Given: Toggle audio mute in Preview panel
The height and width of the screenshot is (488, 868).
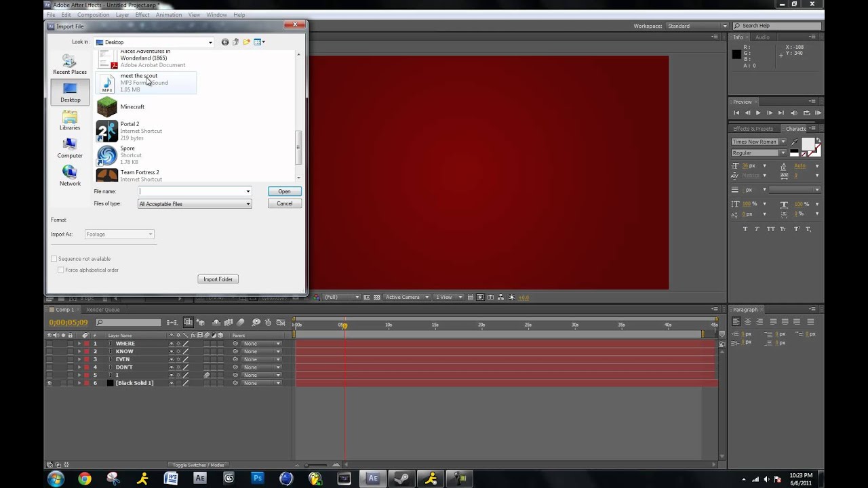Looking at the screenshot, I should tap(794, 113).
